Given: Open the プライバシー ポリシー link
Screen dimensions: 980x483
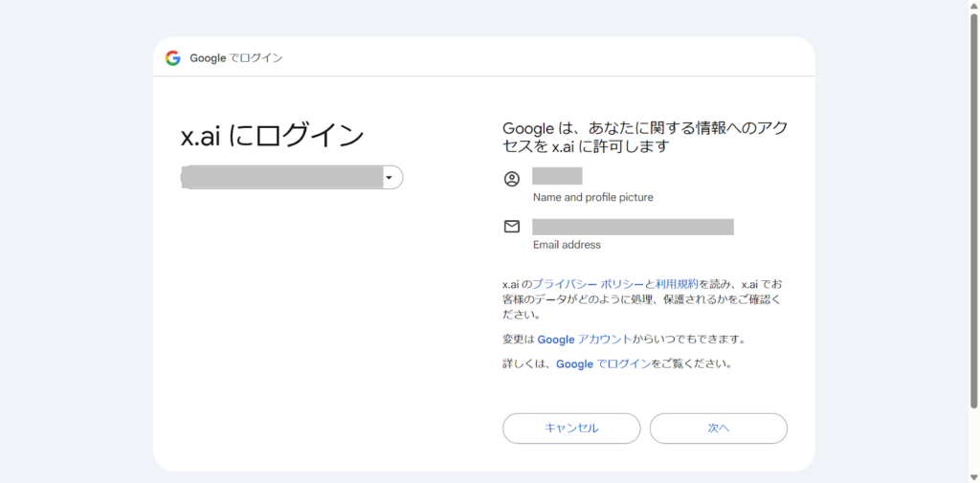Looking at the screenshot, I should click(588, 284).
